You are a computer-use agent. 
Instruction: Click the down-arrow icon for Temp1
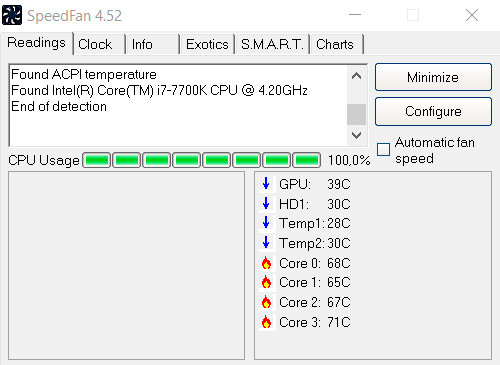(266, 222)
